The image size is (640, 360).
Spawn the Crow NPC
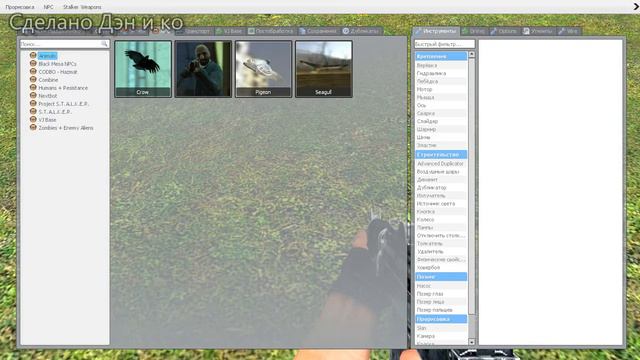(x=143, y=69)
